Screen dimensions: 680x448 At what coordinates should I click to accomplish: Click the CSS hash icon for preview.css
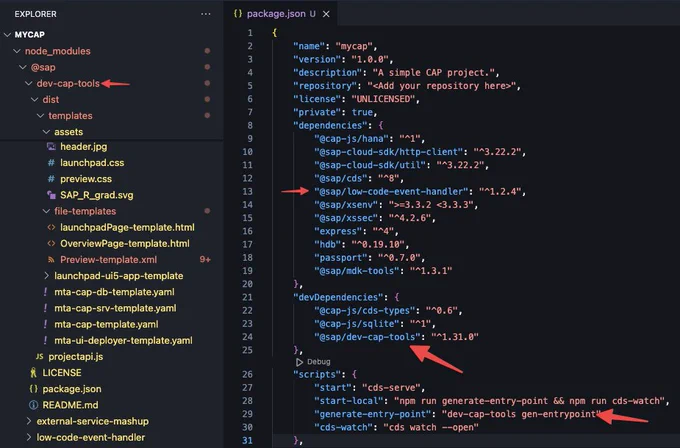click(x=51, y=179)
